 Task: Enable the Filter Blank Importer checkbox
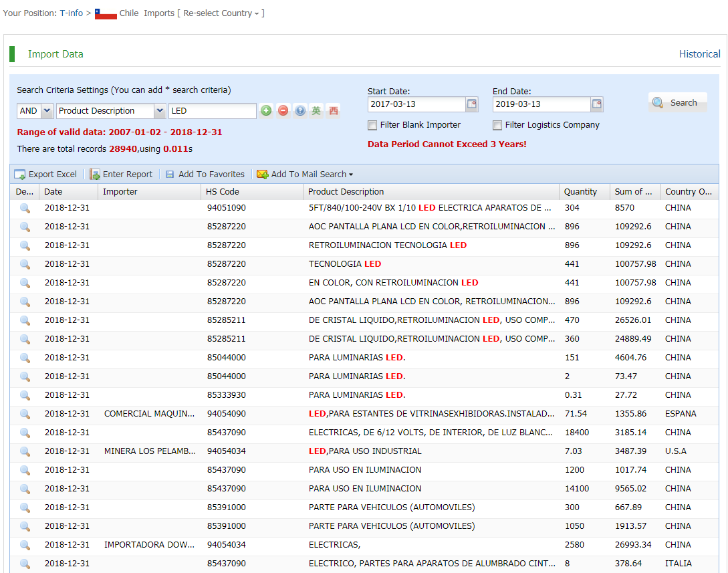tap(372, 125)
